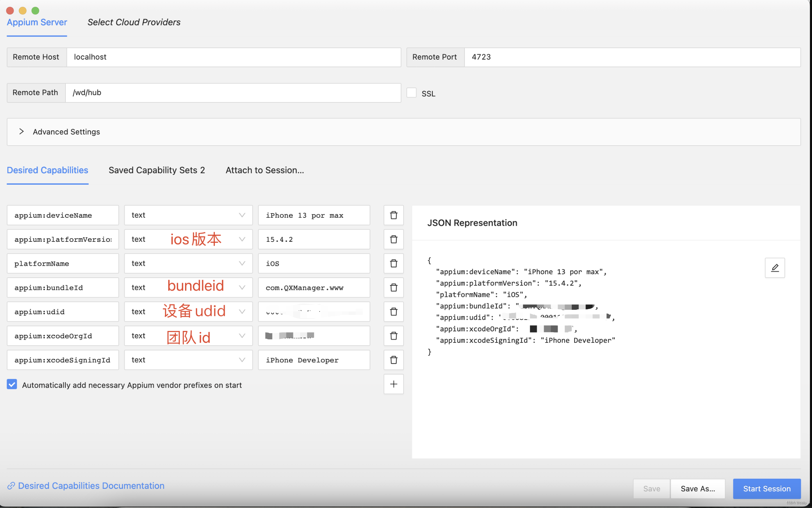Open Desired Capabilities Documentation link
Viewport: 812px width, 508px height.
(91, 486)
